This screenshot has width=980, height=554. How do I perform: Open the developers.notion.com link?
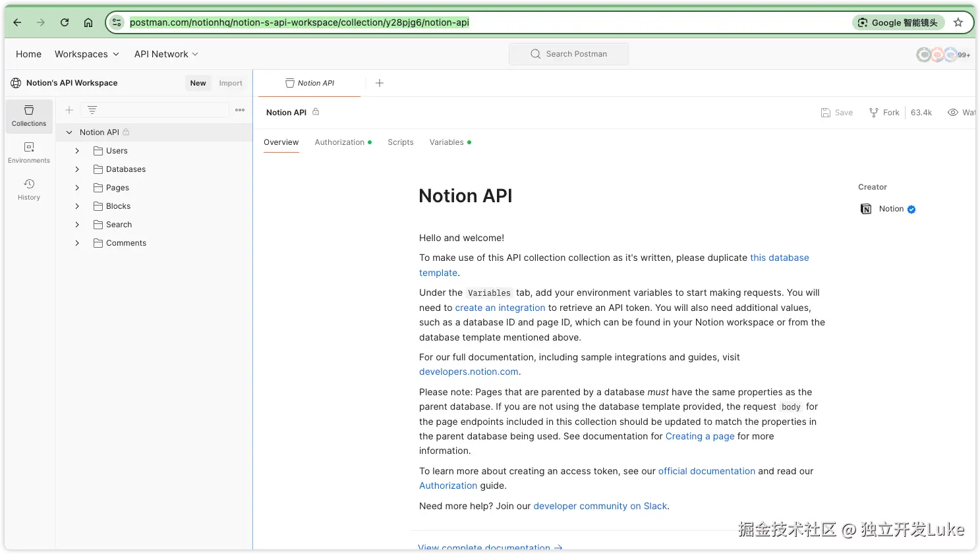click(469, 372)
